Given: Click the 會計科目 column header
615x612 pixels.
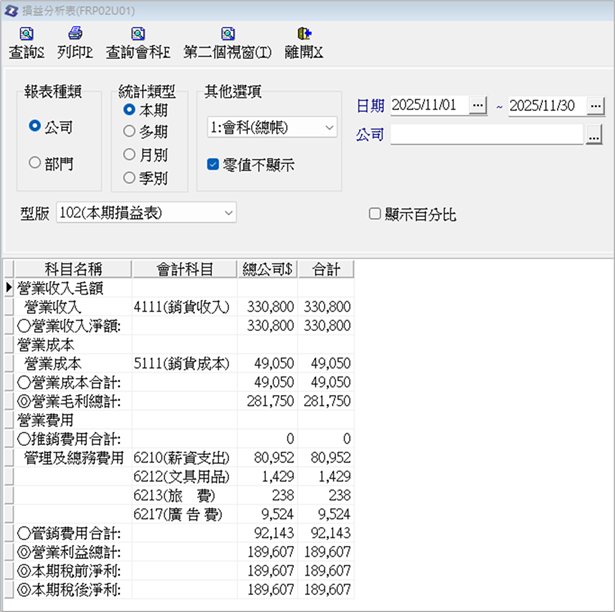Looking at the screenshot, I should (185, 269).
